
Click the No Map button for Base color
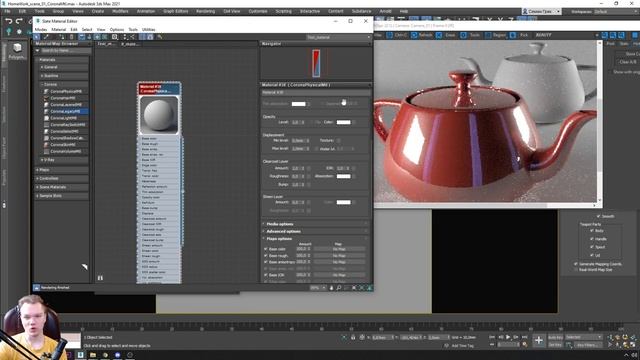click(x=339, y=249)
